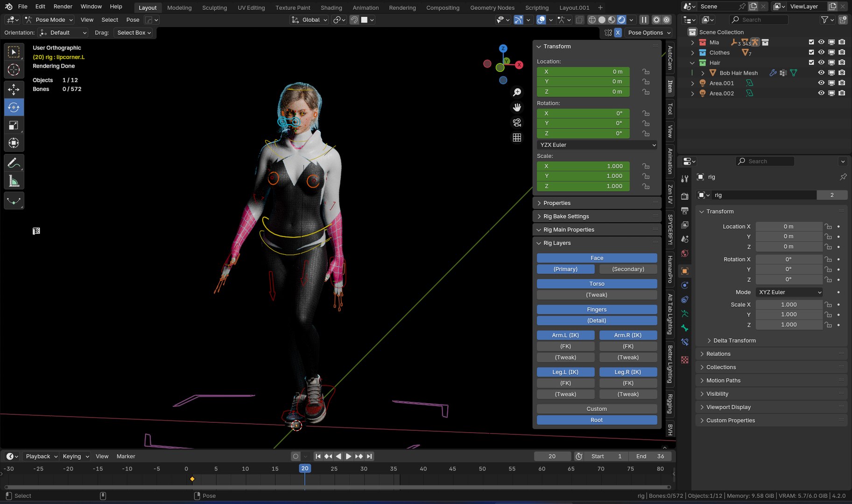
Task: Open the Render properties tab icon
Action: [684, 196]
